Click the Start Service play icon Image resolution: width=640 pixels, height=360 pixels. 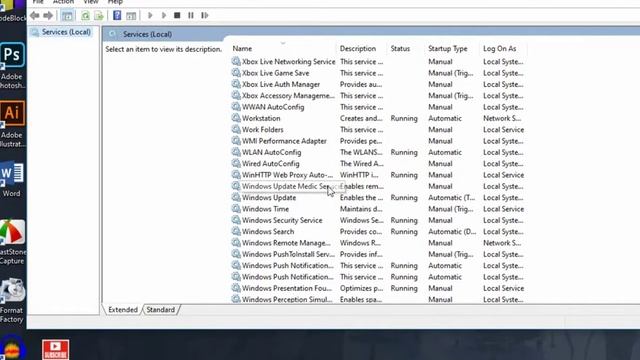pos(150,16)
